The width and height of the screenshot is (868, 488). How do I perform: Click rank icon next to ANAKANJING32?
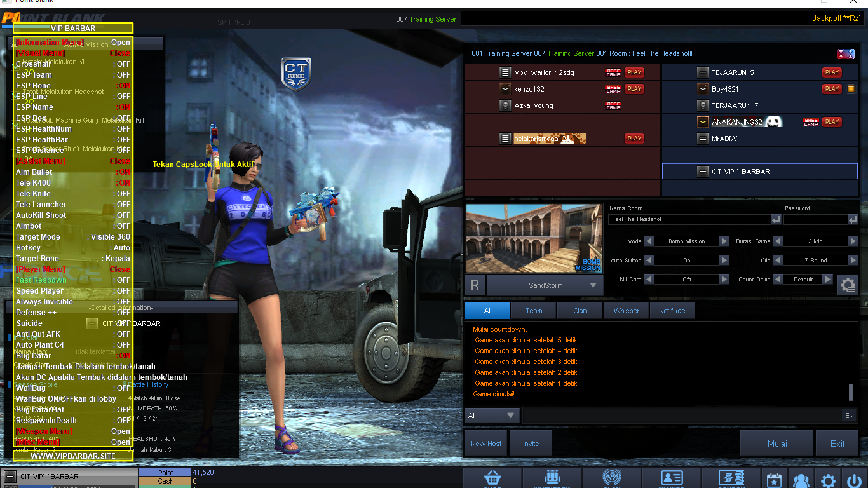coord(703,122)
